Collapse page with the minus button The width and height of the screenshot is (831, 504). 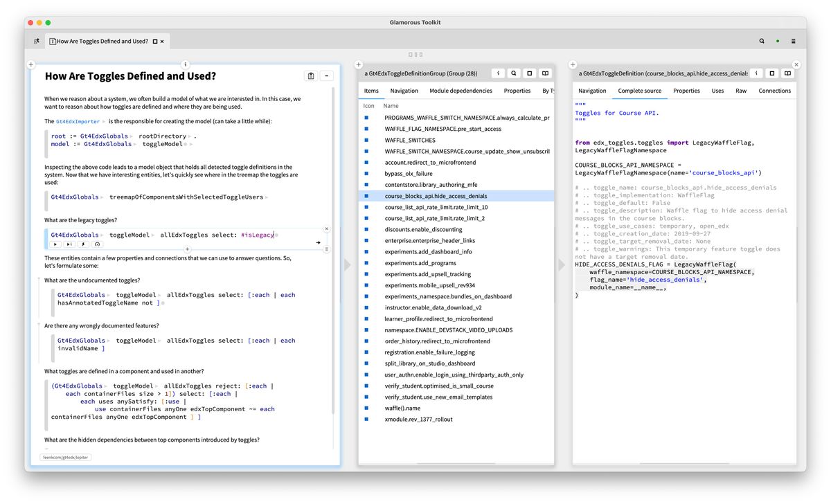(x=328, y=76)
